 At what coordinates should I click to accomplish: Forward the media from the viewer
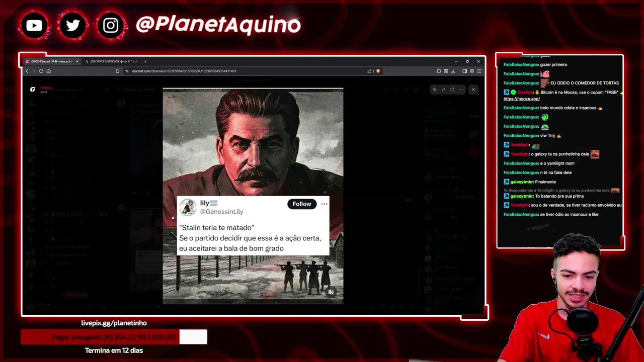[x=444, y=89]
